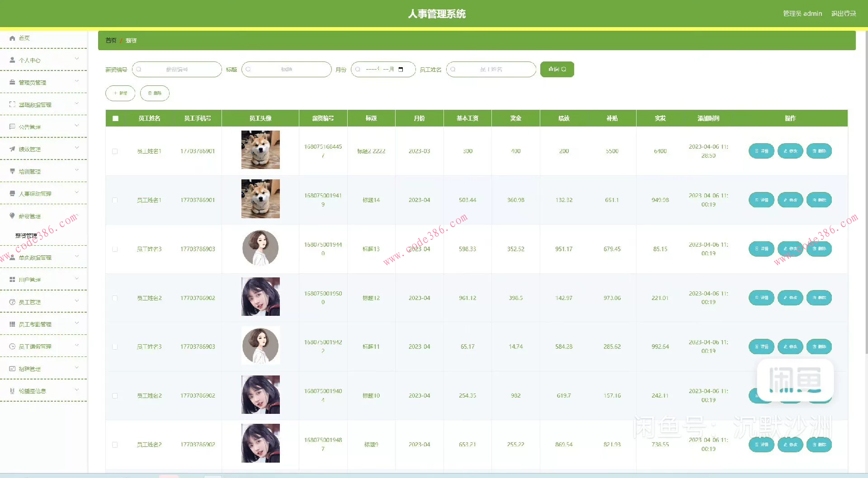The width and height of the screenshot is (868, 478).
Task: Click the batch 删除 button beside 新增
Action: (155, 93)
